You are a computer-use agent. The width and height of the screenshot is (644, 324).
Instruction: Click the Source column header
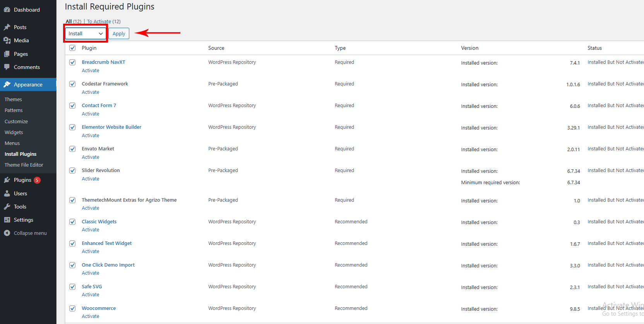pos(216,48)
